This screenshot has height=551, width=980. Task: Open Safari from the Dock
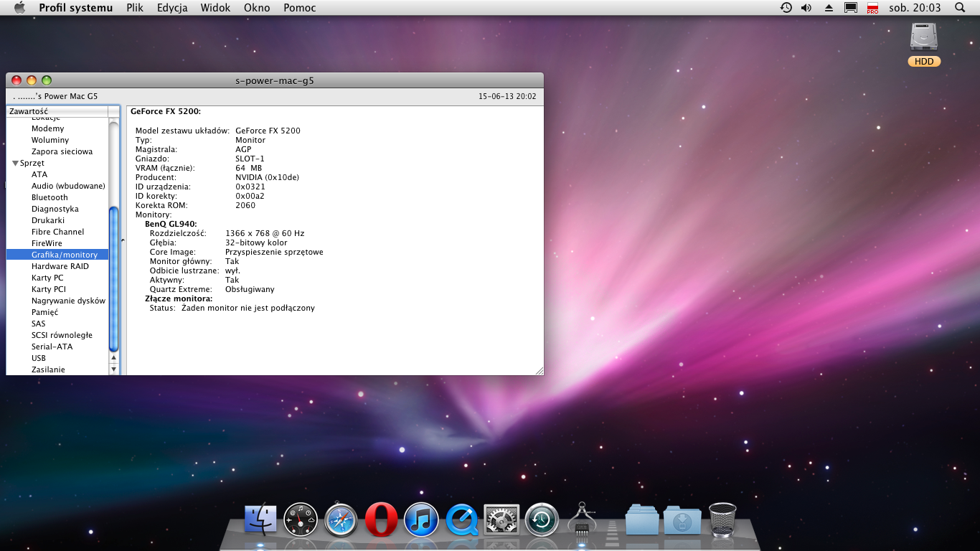(341, 520)
